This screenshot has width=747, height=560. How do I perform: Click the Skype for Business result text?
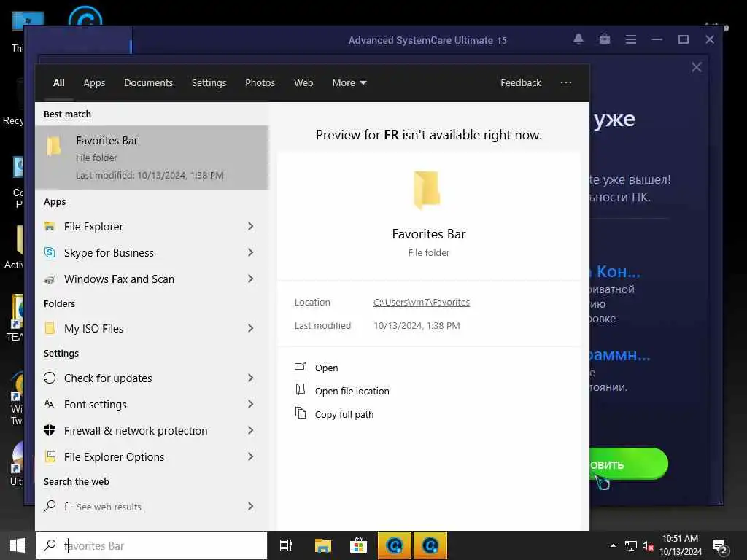tap(109, 253)
